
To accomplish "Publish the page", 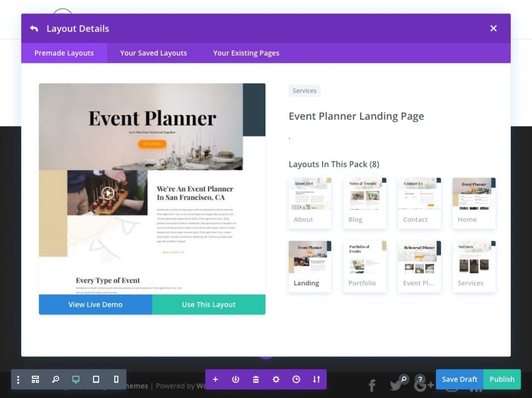I will click(x=501, y=379).
